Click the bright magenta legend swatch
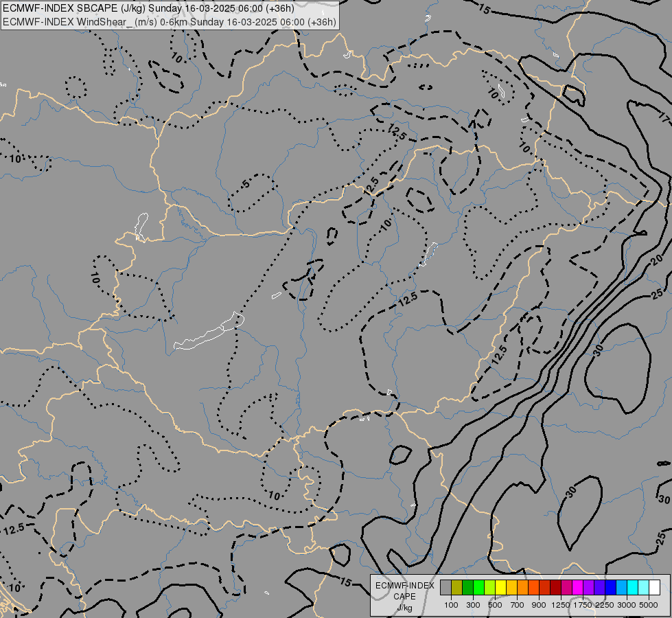Image resolution: width=672 pixels, height=618 pixels. coord(578,587)
